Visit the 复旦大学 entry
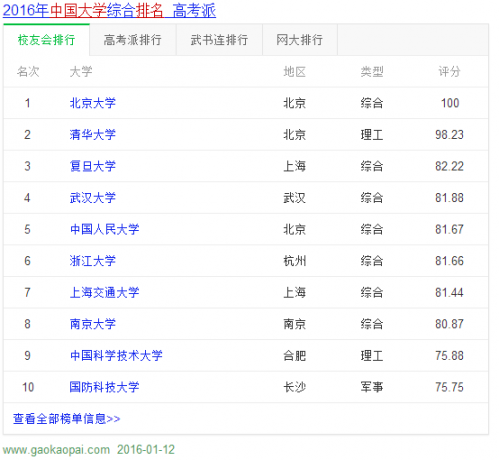The width and height of the screenshot is (499, 460). (x=93, y=166)
